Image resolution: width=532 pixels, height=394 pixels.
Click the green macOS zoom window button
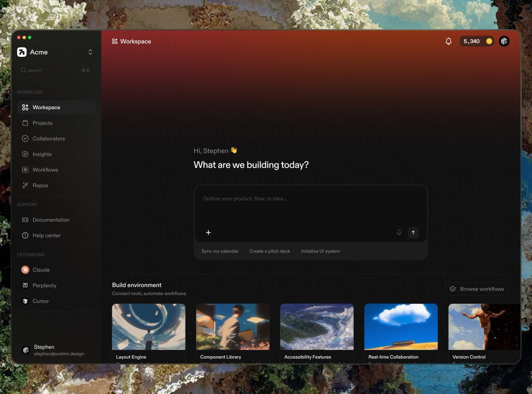[x=30, y=38]
